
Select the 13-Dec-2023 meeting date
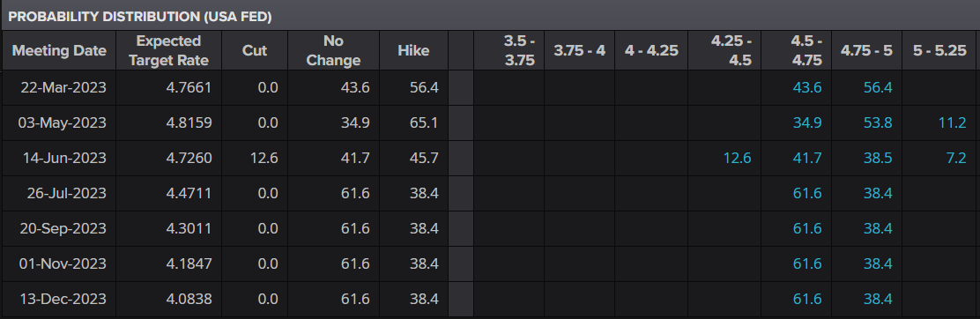coord(63,299)
